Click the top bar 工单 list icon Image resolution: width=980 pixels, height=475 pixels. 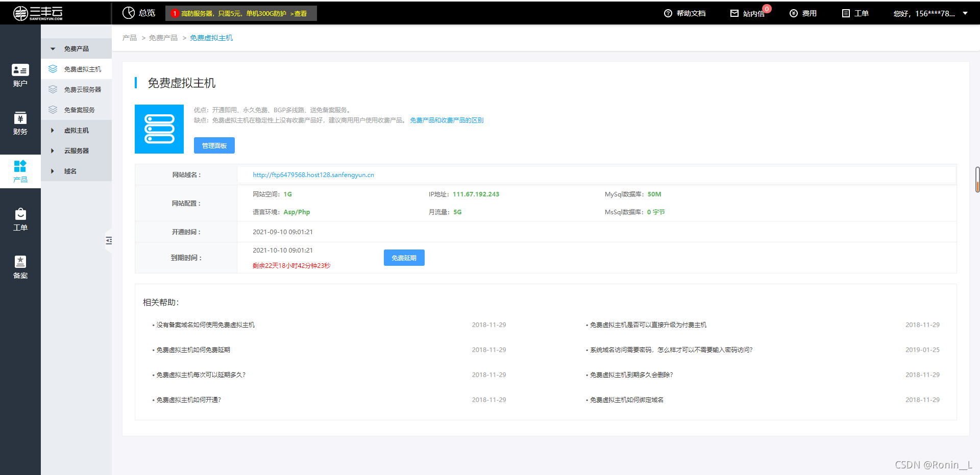[846, 13]
